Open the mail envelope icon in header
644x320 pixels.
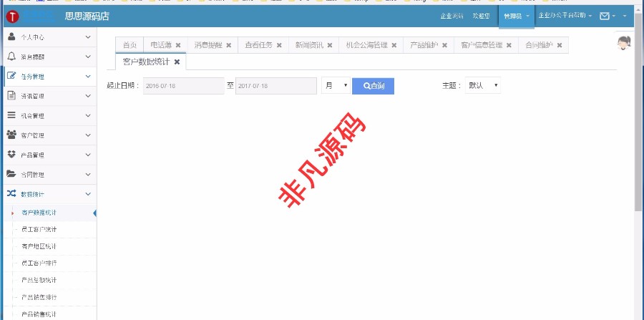pos(604,16)
